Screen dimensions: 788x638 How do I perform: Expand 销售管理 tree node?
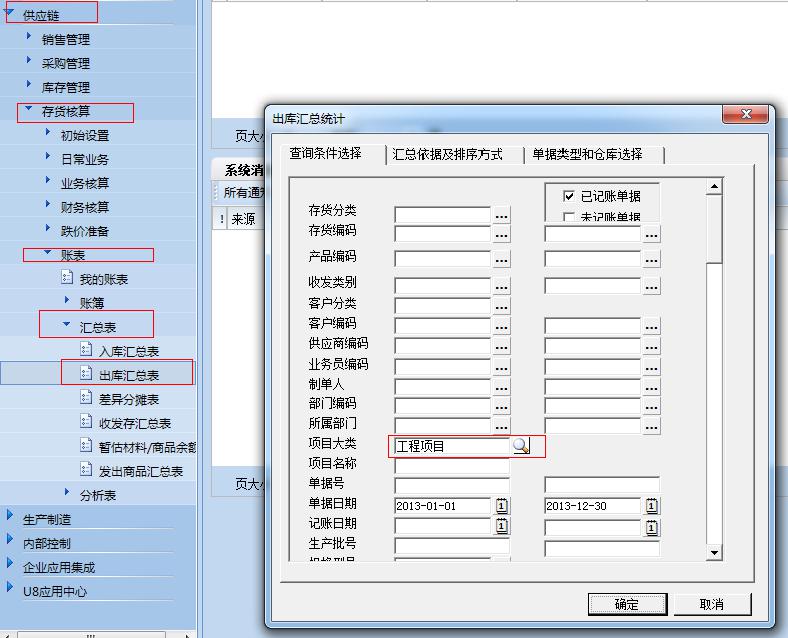pyautogui.click(x=29, y=36)
